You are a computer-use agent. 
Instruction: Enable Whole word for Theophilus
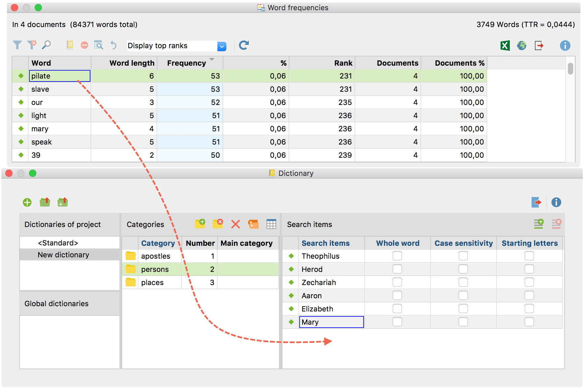[397, 256]
